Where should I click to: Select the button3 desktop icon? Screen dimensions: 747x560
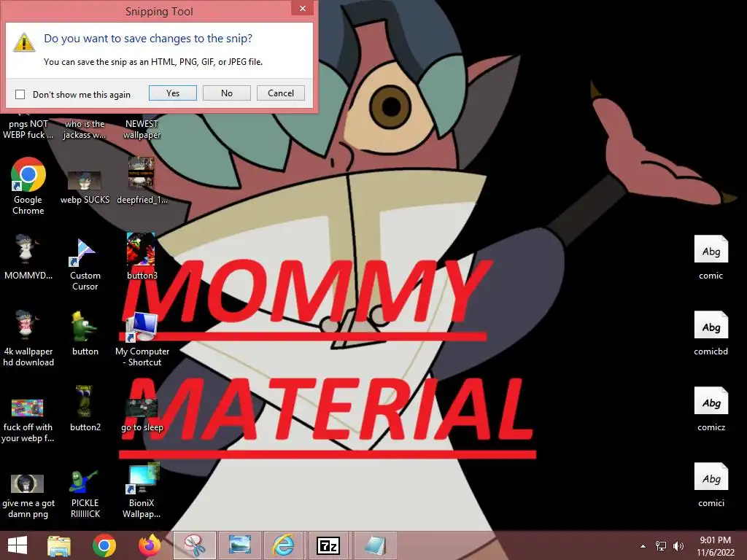point(142,256)
